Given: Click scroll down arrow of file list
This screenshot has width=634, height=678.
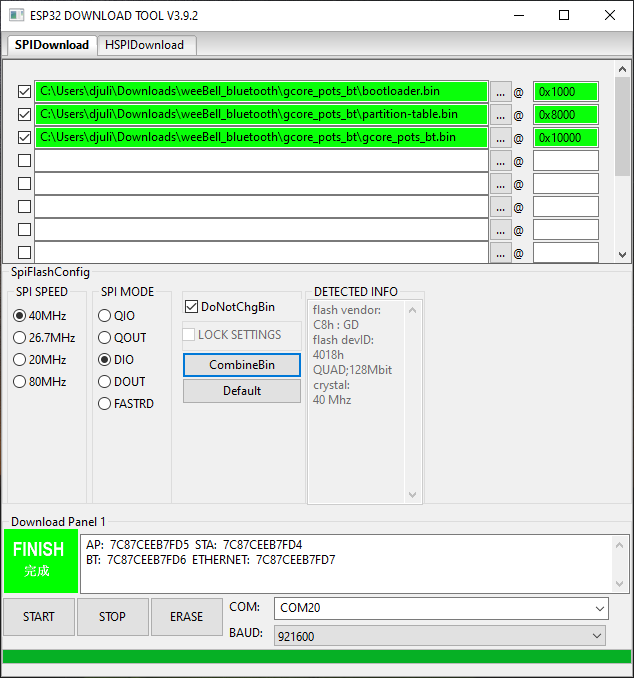Looking at the screenshot, I should [622, 255].
